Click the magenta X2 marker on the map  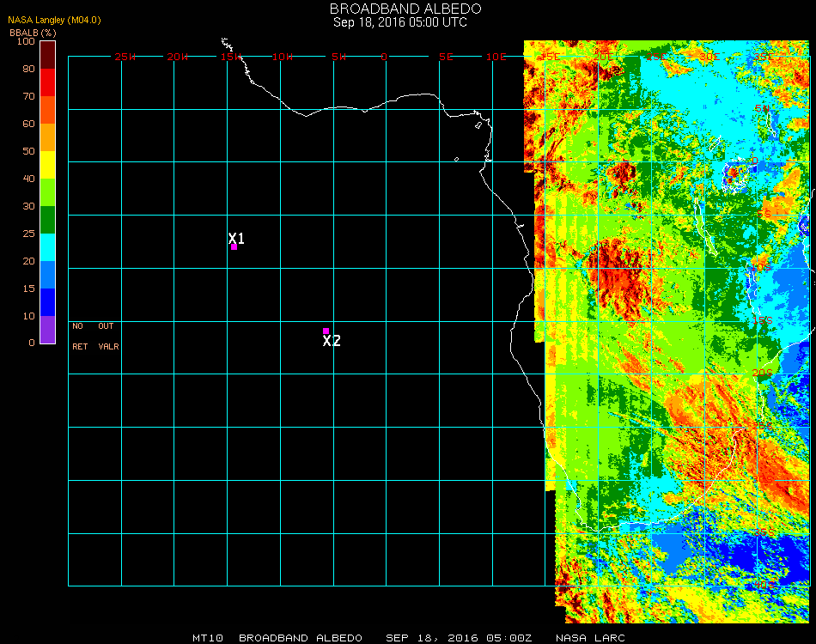coord(326,331)
